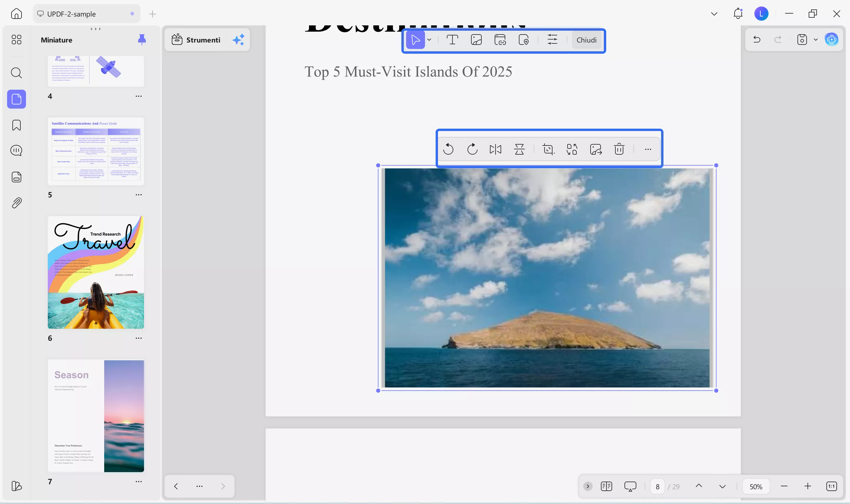The height and width of the screenshot is (504, 850).
Task: Pin the Miniature panel
Action: [x=142, y=40]
